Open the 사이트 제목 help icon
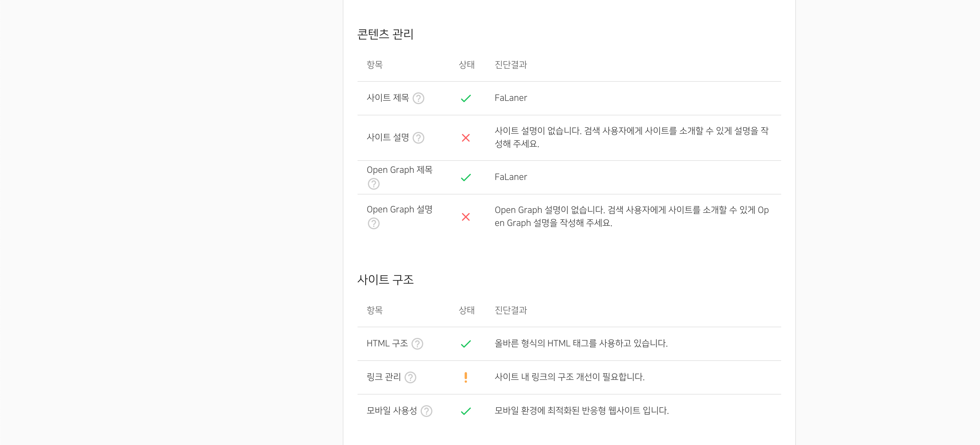 click(419, 99)
